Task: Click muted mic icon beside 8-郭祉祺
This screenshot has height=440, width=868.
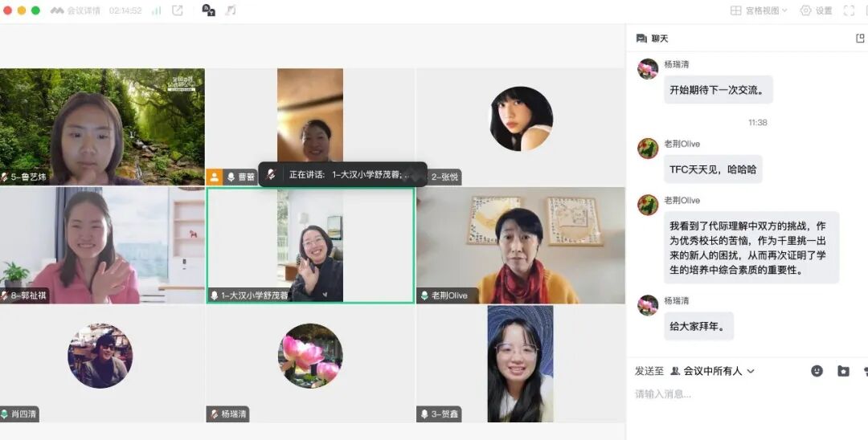Action: pyautogui.click(x=5, y=295)
